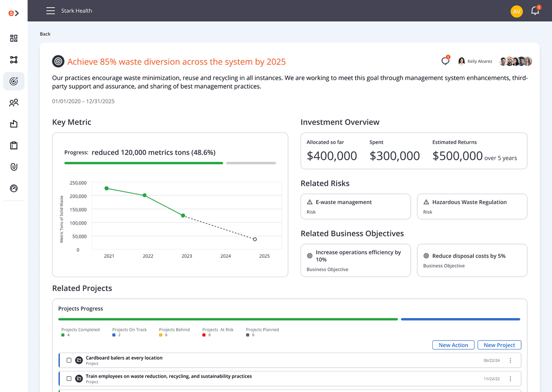Go Back to the previous page

pos(45,34)
